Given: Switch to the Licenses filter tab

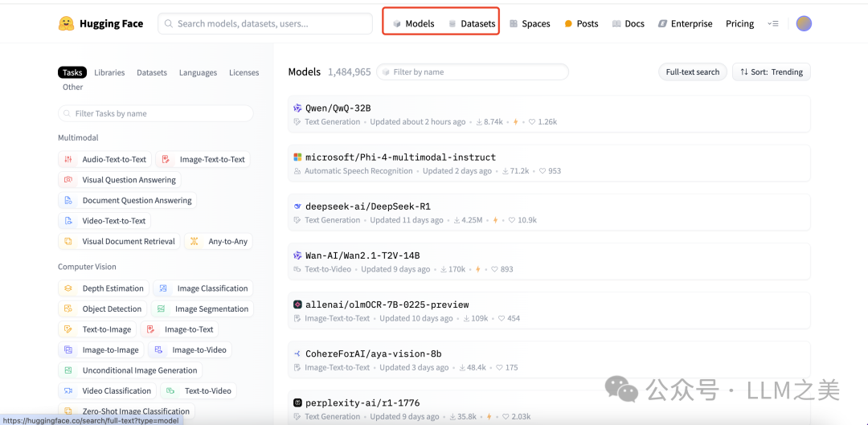Looking at the screenshot, I should (x=244, y=72).
